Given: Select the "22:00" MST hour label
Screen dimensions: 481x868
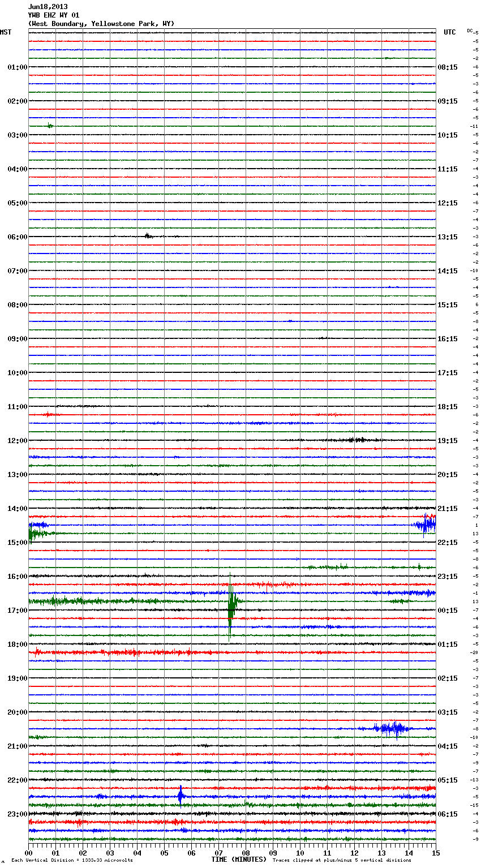Looking at the screenshot, I should (18, 780).
